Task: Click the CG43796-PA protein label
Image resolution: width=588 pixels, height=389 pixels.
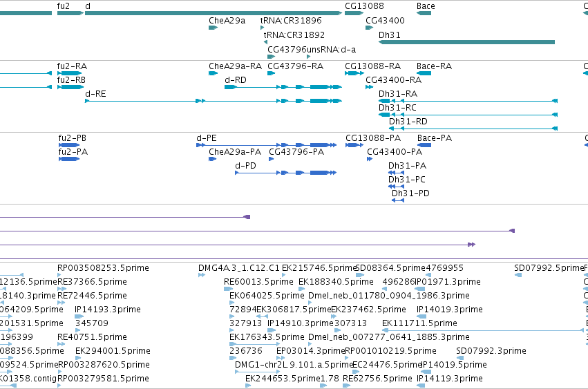Action: (296, 152)
